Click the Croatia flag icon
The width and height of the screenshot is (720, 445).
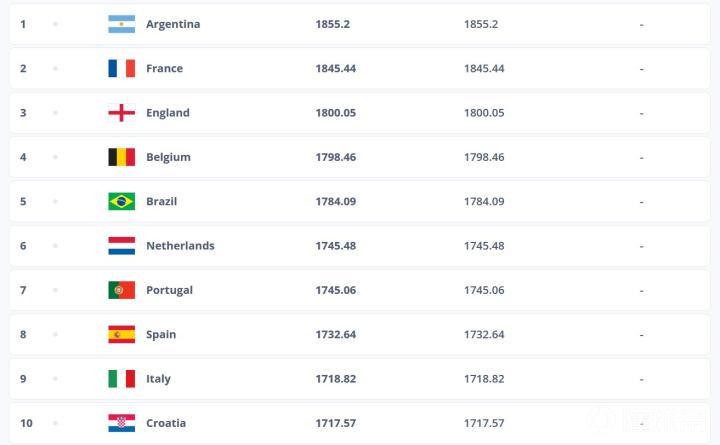pyautogui.click(x=121, y=423)
